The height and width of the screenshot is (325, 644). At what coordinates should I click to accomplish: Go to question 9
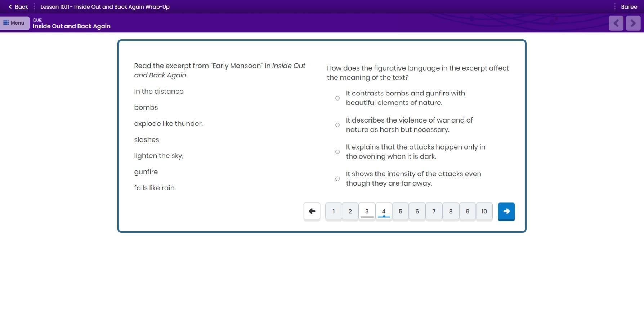pyautogui.click(x=467, y=212)
